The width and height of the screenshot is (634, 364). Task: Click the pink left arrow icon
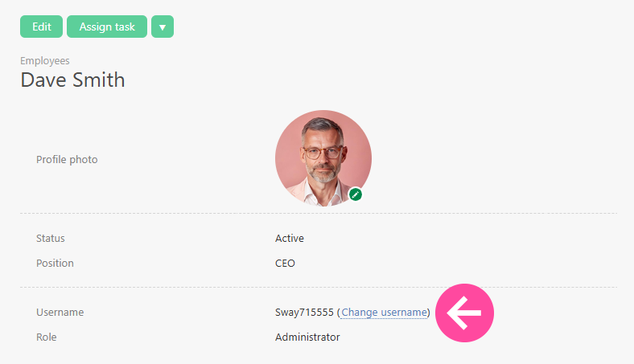pyautogui.click(x=464, y=313)
